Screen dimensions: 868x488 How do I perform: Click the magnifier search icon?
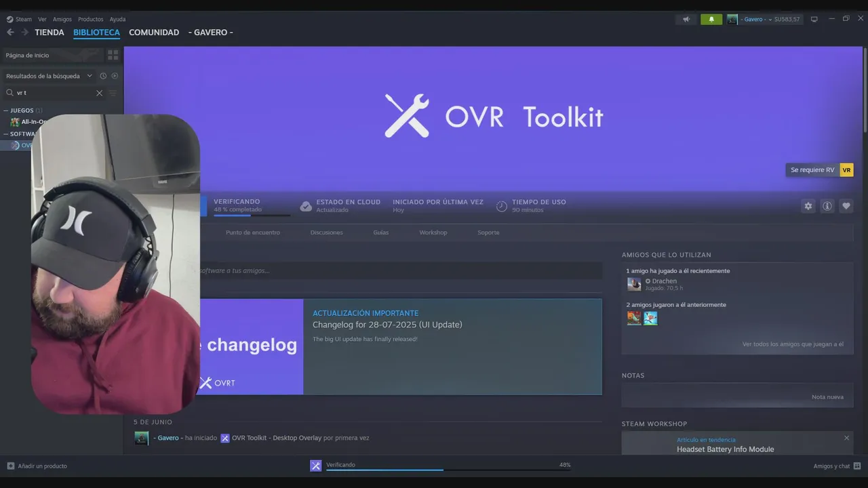[9, 93]
